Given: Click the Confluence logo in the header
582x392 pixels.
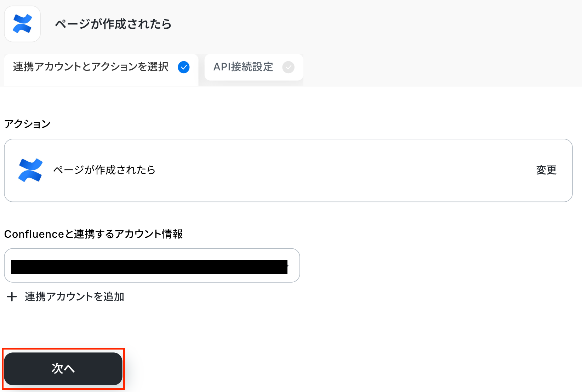Looking at the screenshot, I should coord(22,24).
